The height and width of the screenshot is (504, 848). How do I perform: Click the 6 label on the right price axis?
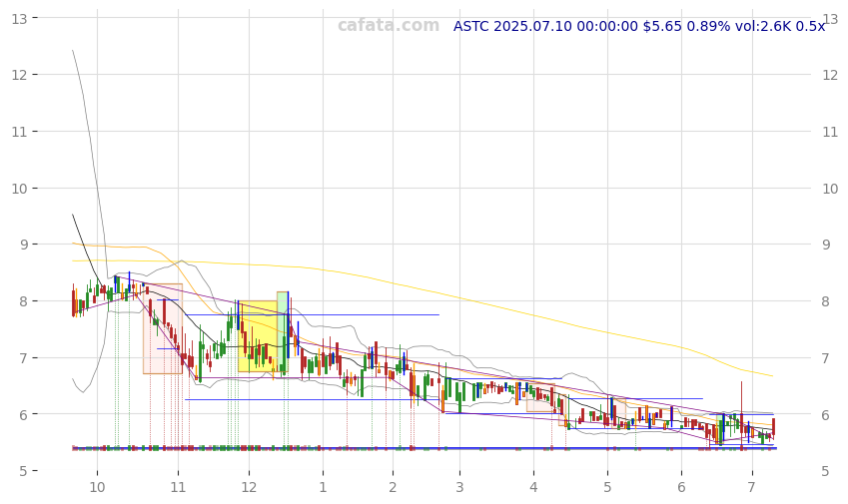[x=826, y=414]
